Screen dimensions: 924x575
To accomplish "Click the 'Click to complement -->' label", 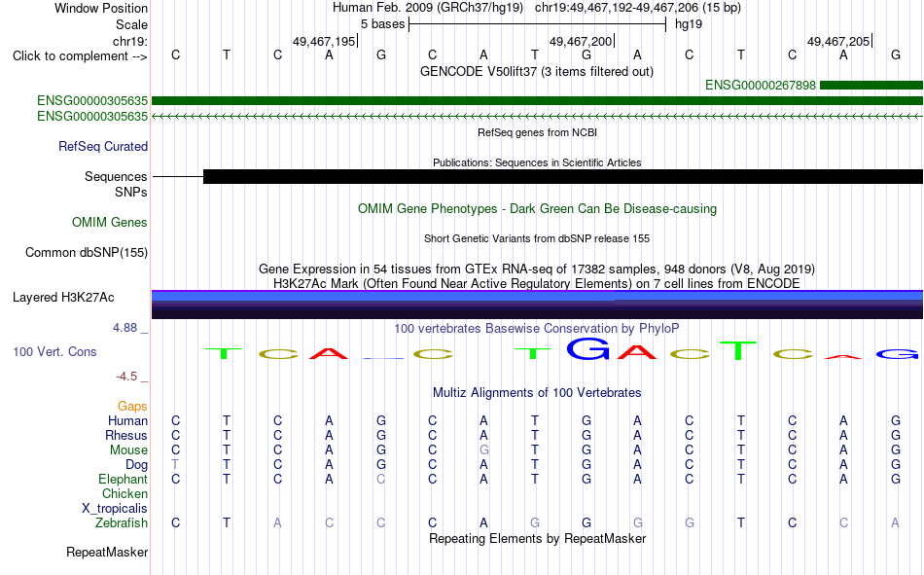I will (80, 56).
